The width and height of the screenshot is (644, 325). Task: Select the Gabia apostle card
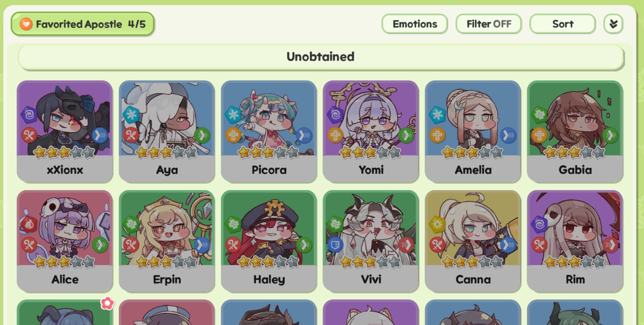pyautogui.click(x=575, y=131)
